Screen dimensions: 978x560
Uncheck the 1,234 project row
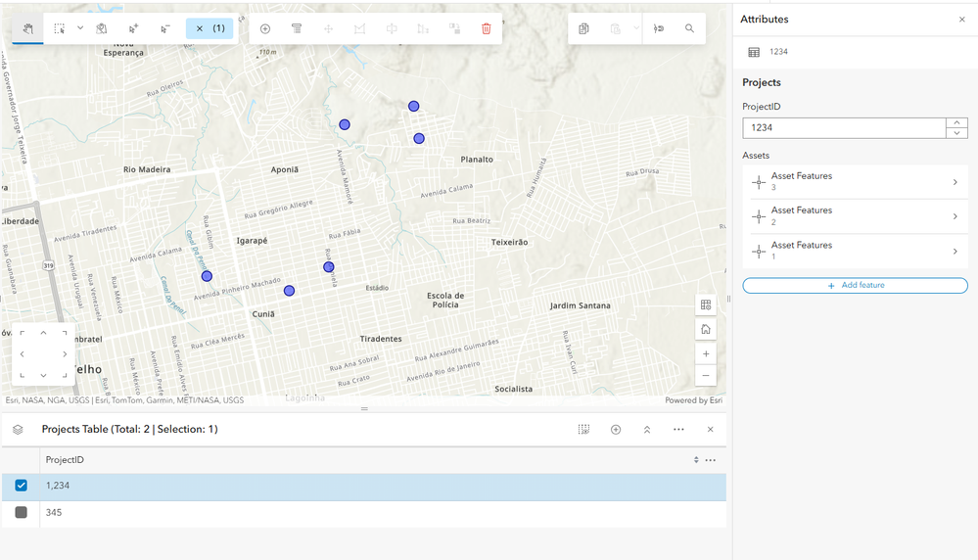[x=21, y=486]
